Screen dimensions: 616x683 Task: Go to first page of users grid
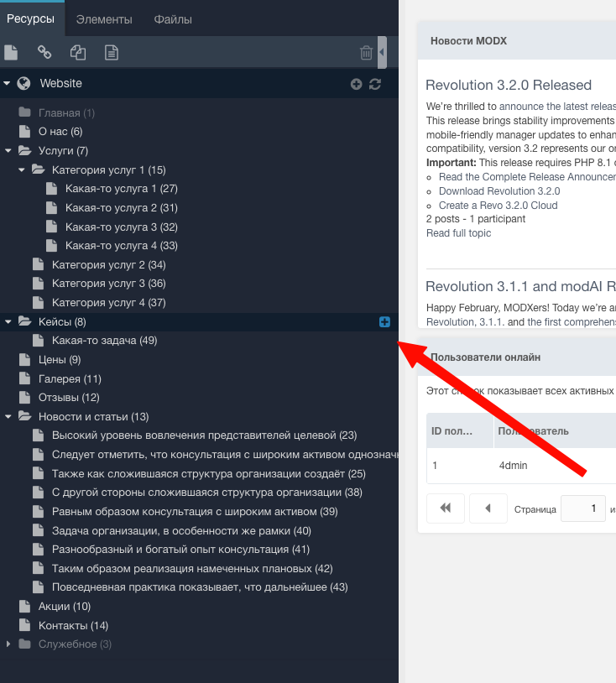pos(446,508)
